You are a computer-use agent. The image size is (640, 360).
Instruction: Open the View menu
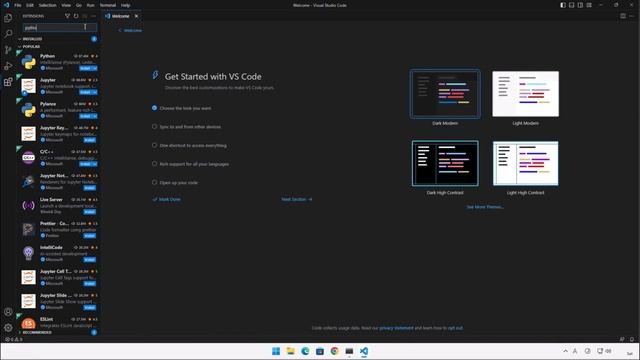(x=66, y=5)
